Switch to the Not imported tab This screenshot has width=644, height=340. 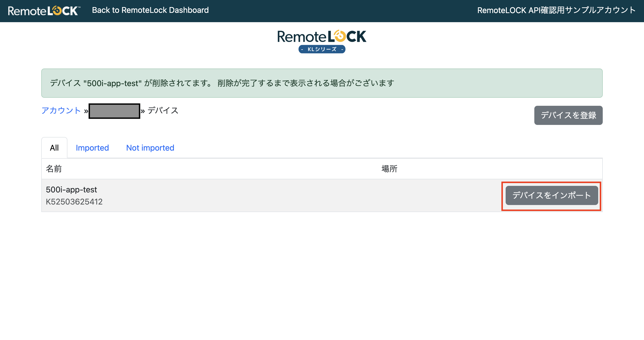[150, 148]
